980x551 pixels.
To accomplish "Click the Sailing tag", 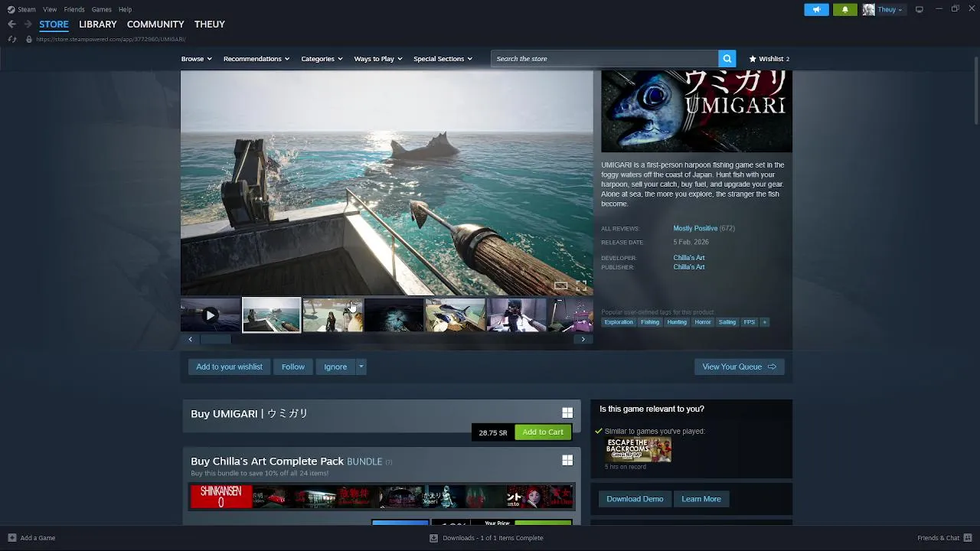I will [727, 322].
